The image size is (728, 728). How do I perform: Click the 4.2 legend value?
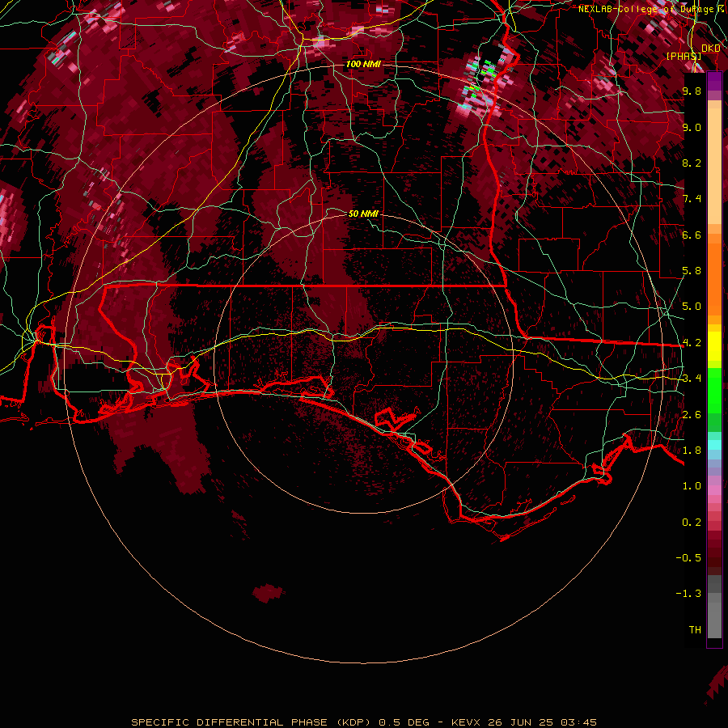tap(692, 343)
